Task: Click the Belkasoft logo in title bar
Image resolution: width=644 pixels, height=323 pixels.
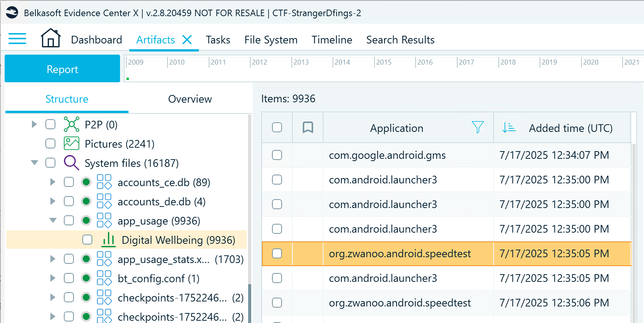Action: point(12,13)
